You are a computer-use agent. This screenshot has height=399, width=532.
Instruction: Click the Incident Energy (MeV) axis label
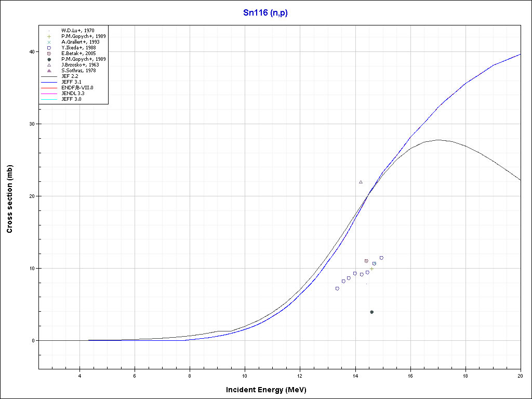click(x=265, y=390)
